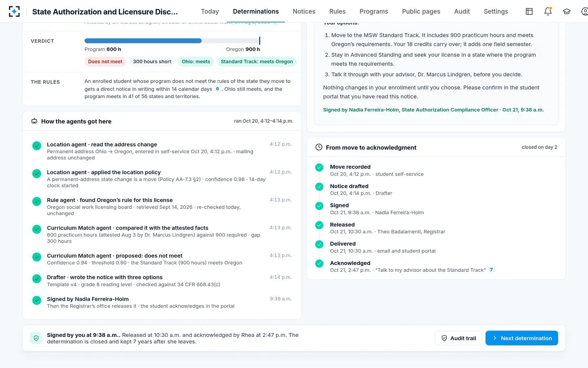Click check icon beside Acknowledged
Screen dimensions: 588x368
[319, 263]
